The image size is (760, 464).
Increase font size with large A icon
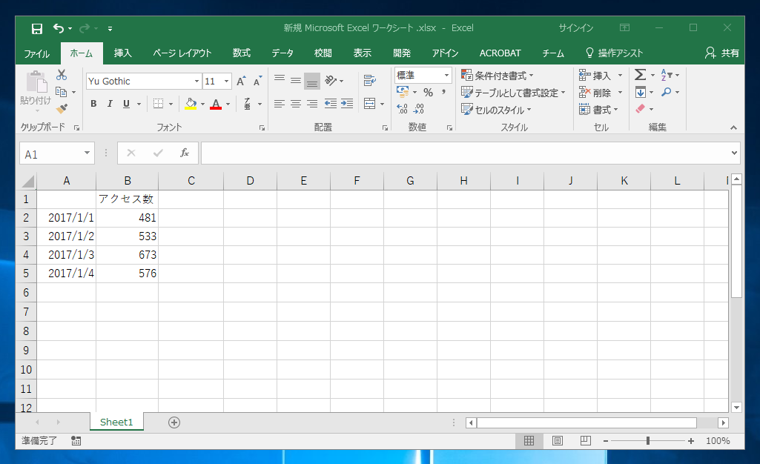tap(241, 81)
